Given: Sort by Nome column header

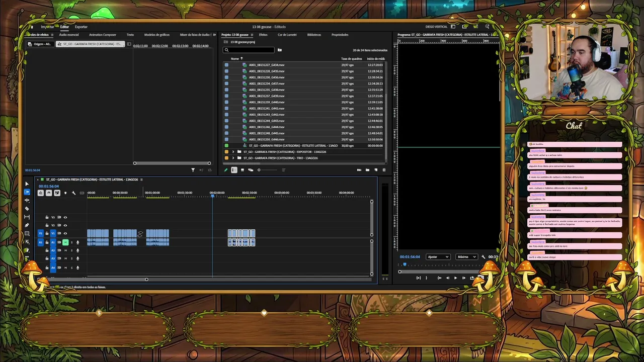Looking at the screenshot, I should click(235, 59).
